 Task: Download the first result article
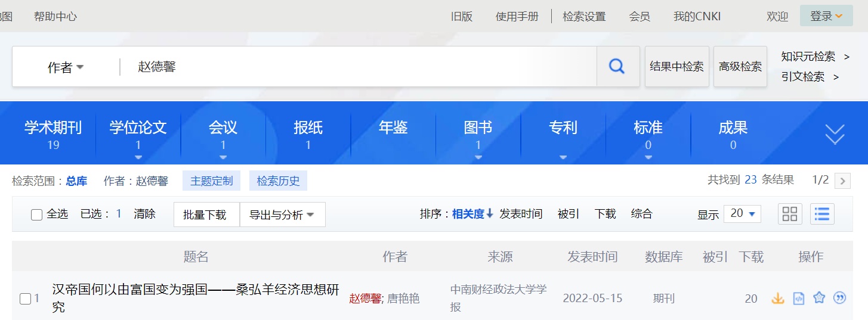[x=777, y=298]
